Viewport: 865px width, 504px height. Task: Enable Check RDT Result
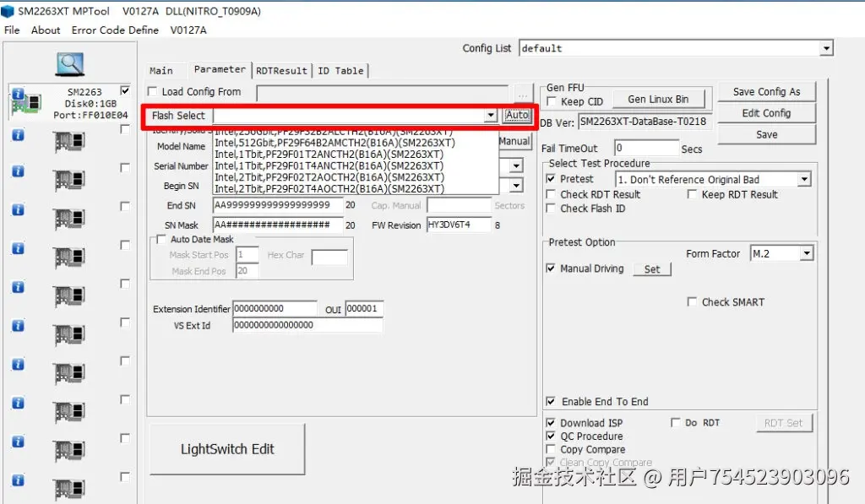(x=551, y=194)
